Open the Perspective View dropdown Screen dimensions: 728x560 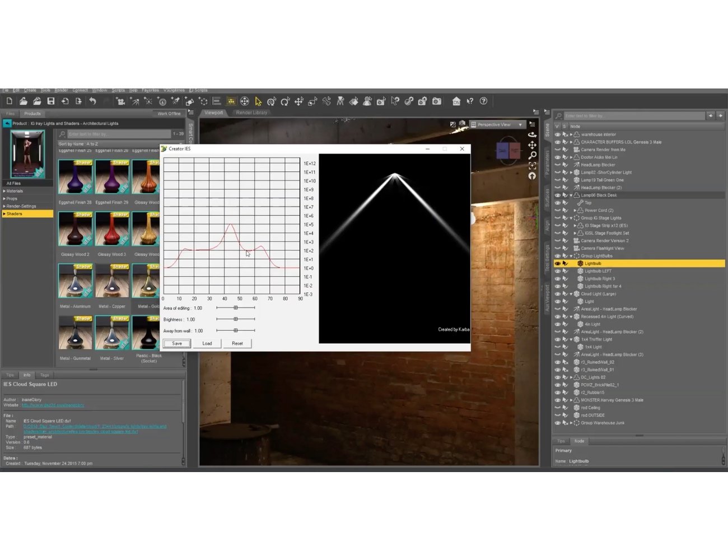click(x=497, y=124)
